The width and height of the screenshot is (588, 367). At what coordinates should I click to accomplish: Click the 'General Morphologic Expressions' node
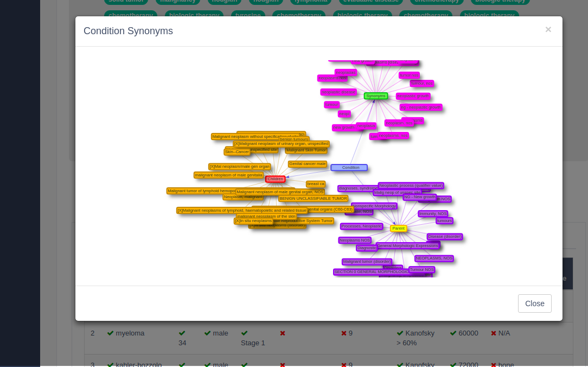coord(407,246)
